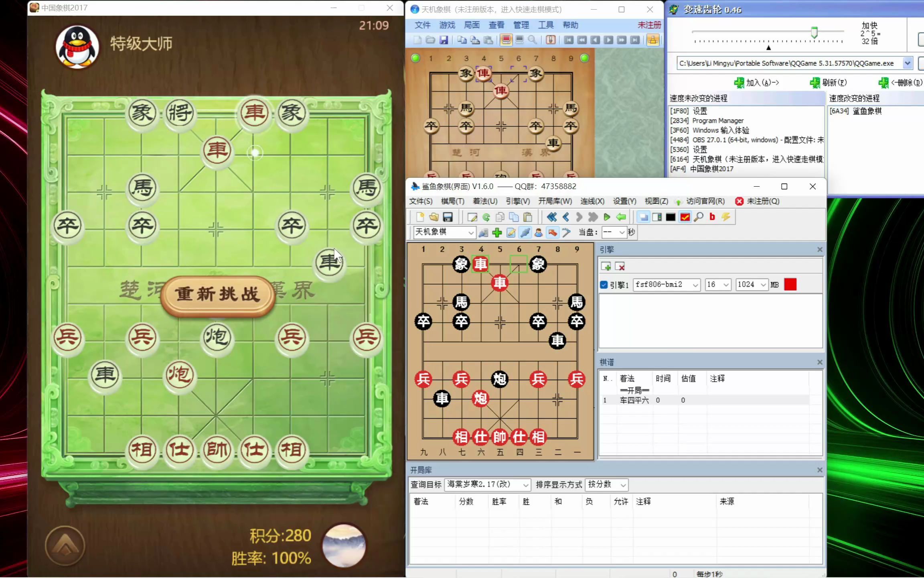
Task: Open the 按分数 sort order dropdown
Action: pyautogui.click(x=606, y=484)
